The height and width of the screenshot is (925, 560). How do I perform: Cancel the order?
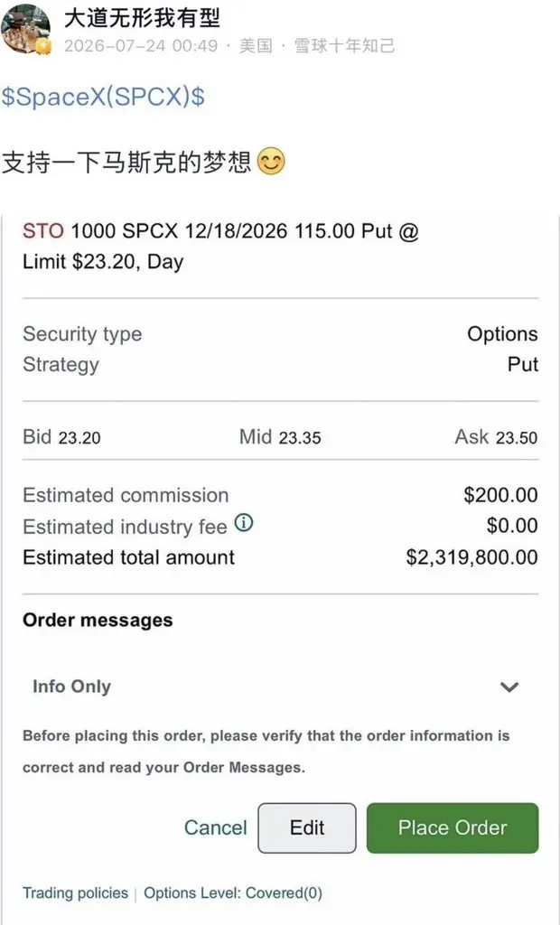click(x=215, y=827)
